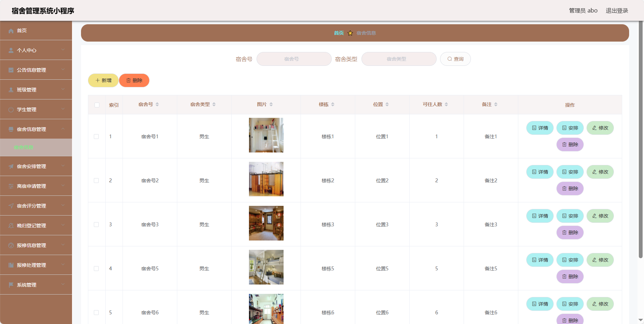The image size is (644, 324).
Task: Select the 宿舍信息 submenu item
Action: 36,147
